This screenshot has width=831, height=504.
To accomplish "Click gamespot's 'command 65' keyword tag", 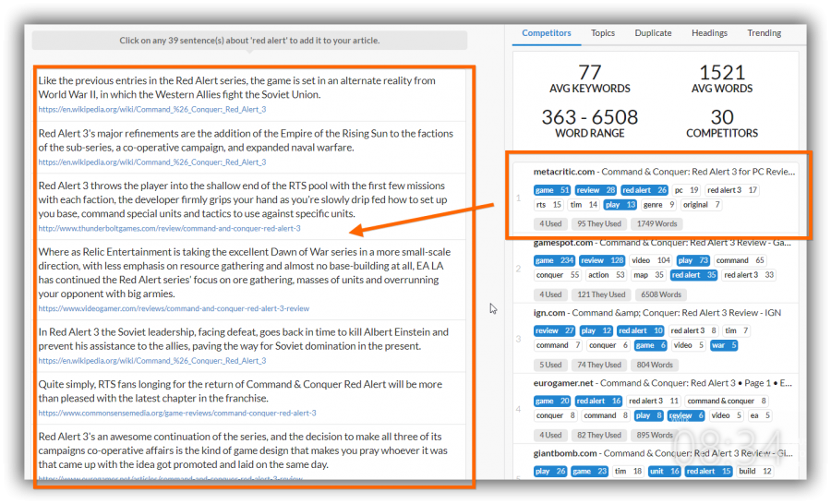I will [740, 260].
